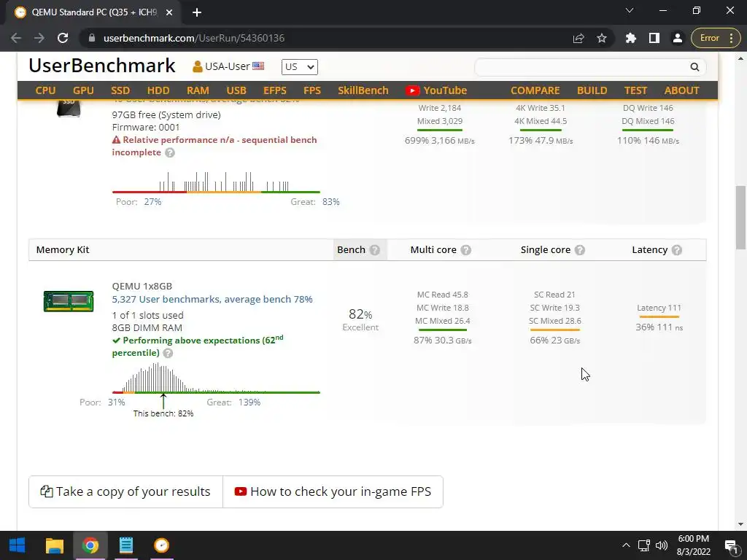Open the ABOUT menu item
Viewport: 747px width, 560px height.
(682, 90)
